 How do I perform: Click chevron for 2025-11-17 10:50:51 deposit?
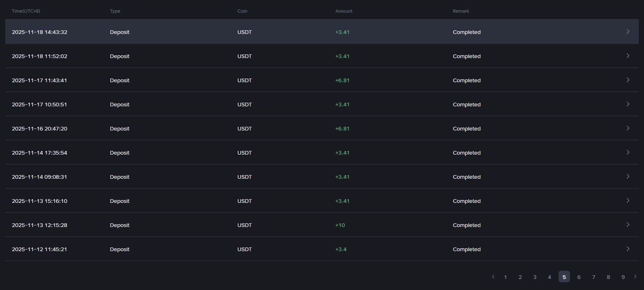point(628,104)
